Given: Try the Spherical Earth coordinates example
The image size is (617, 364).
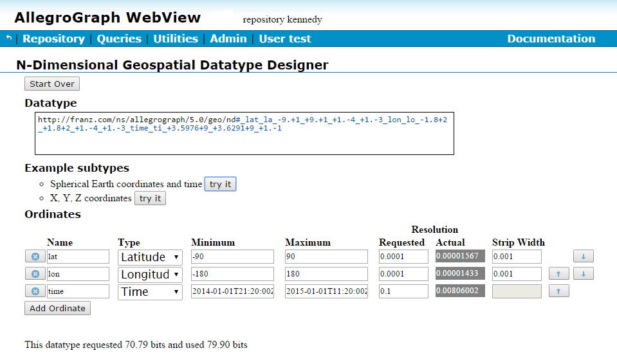Looking at the screenshot, I should [x=220, y=184].
